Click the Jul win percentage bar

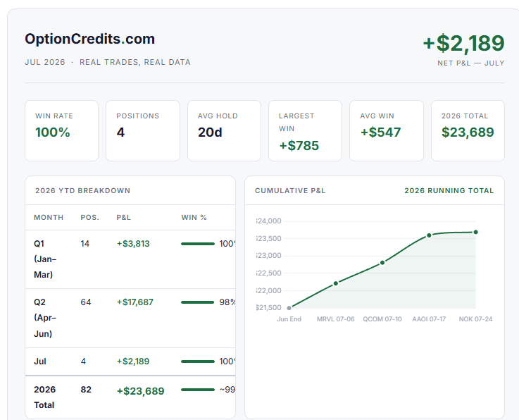click(198, 362)
